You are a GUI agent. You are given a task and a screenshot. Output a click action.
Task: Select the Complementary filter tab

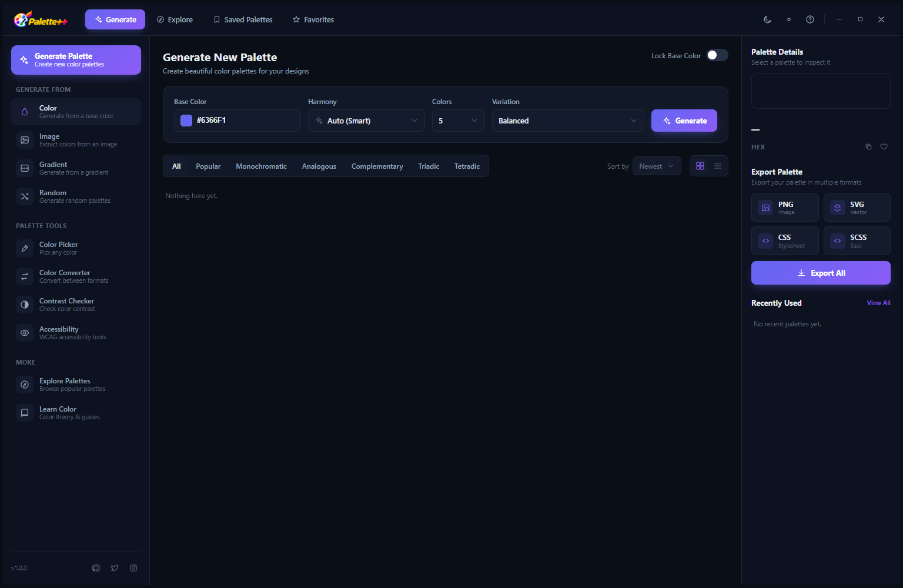(377, 166)
